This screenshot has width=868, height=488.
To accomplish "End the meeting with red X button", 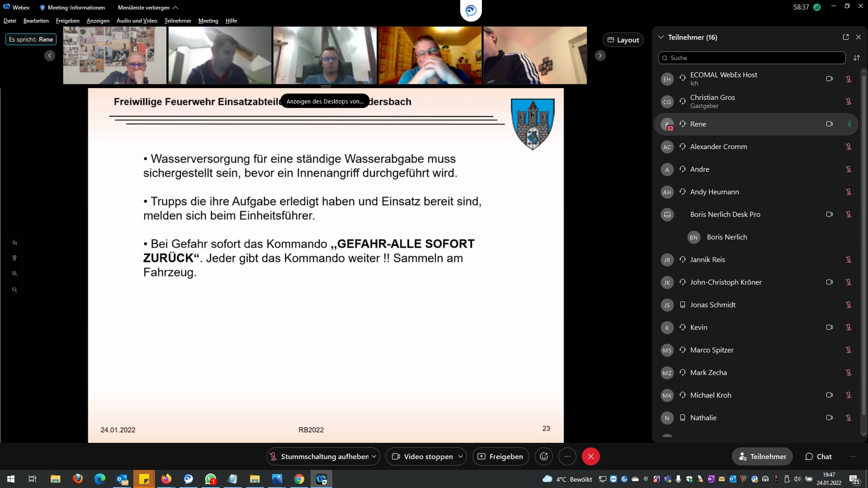I will click(590, 456).
